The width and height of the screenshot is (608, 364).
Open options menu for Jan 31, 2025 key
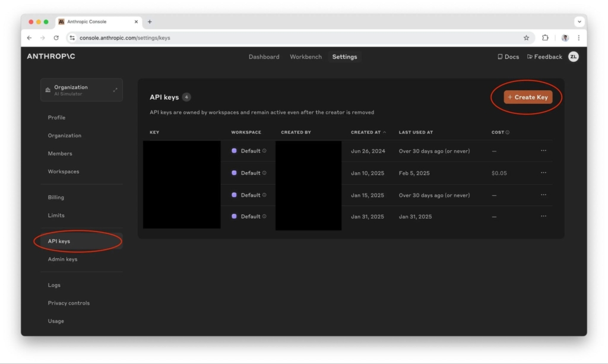pyautogui.click(x=544, y=216)
